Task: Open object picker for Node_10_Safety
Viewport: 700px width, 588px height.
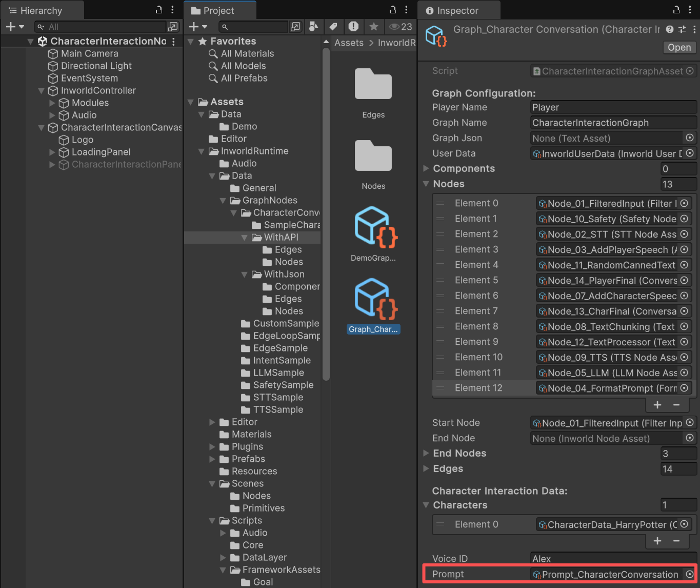Action: 684,219
